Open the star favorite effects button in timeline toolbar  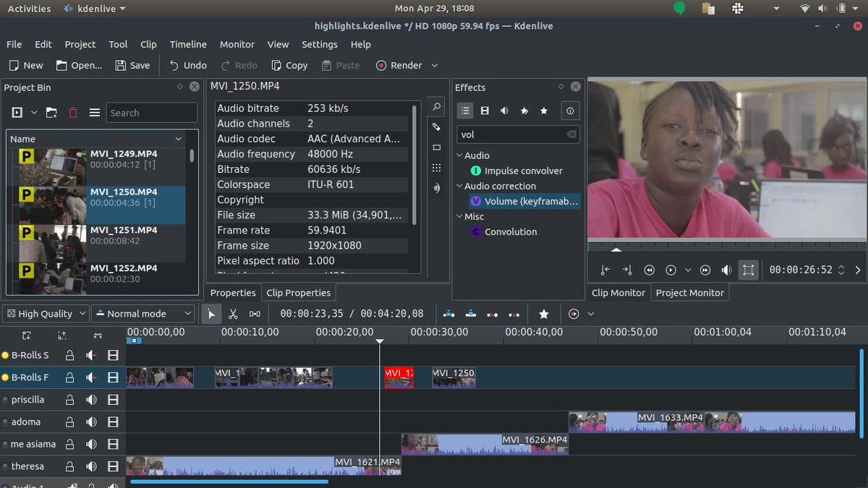(544, 314)
